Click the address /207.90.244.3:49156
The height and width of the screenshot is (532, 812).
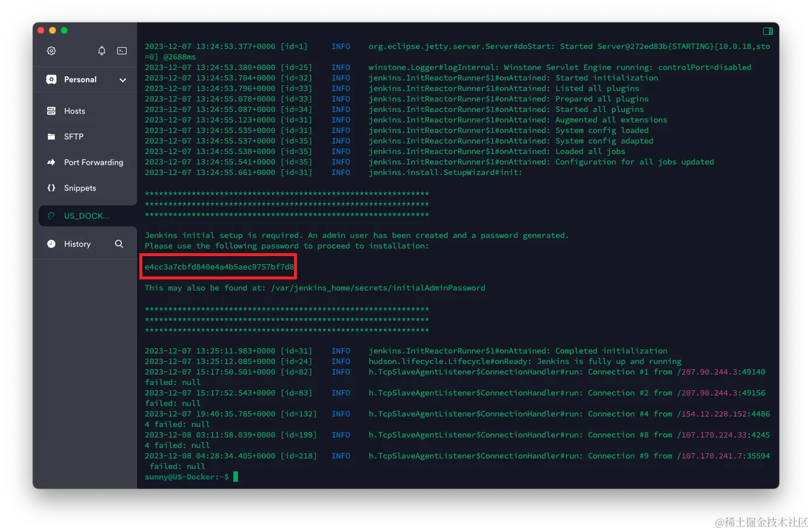pos(721,393)
